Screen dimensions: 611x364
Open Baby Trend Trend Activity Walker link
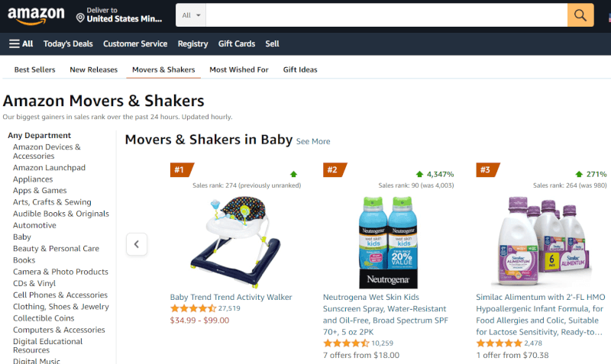(231, 297)
